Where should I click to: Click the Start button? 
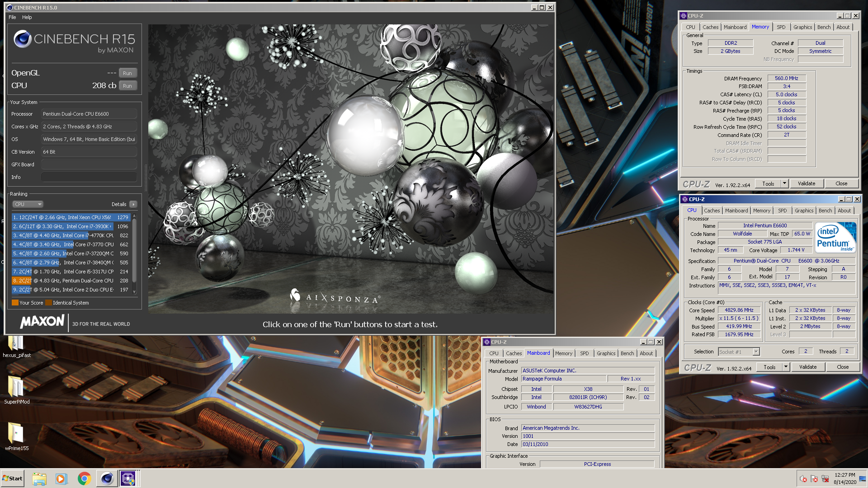click(x=12, y=479)
